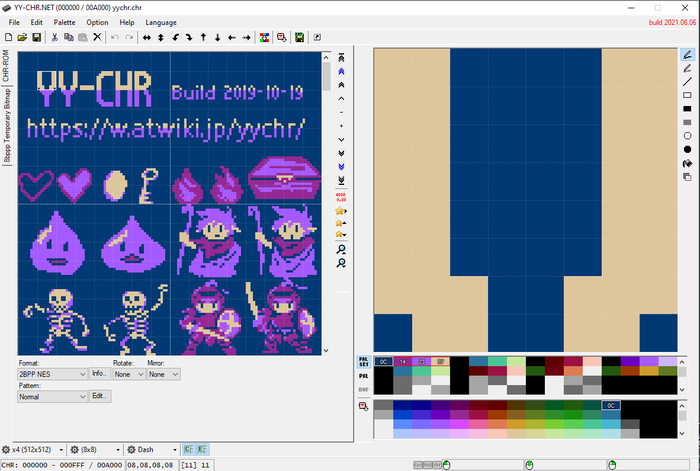700x471 pixels.
Task: Click the Info... button
Action: 100,374
